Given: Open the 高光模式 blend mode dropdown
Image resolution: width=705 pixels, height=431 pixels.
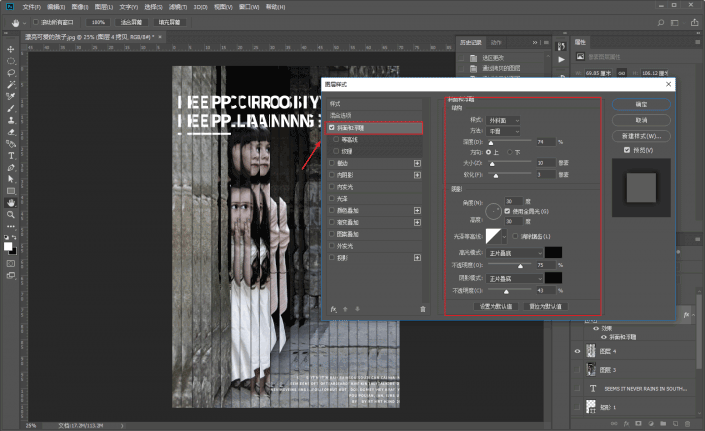Looking at the screenshot, I should coord(514,253).
